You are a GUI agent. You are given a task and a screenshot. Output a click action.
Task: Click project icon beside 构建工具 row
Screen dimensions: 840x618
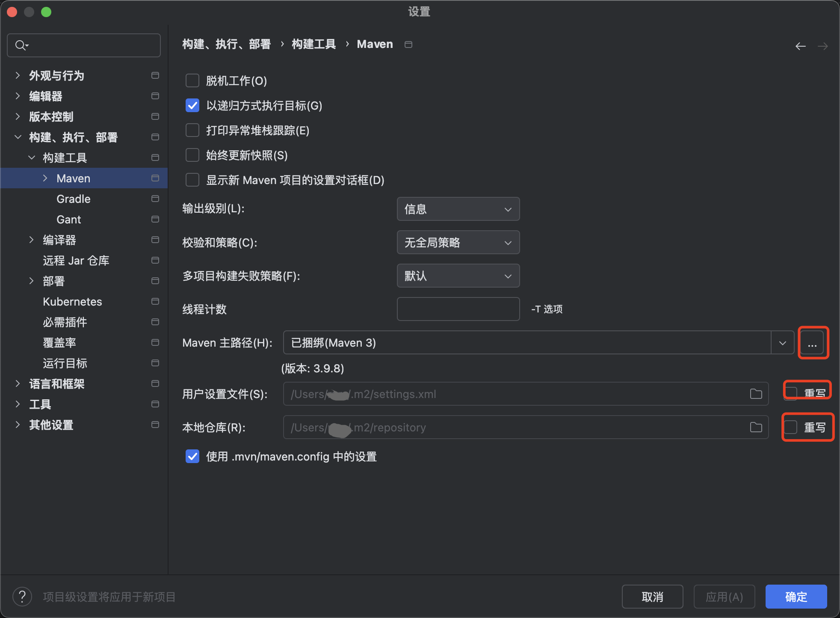pos(155,157)
